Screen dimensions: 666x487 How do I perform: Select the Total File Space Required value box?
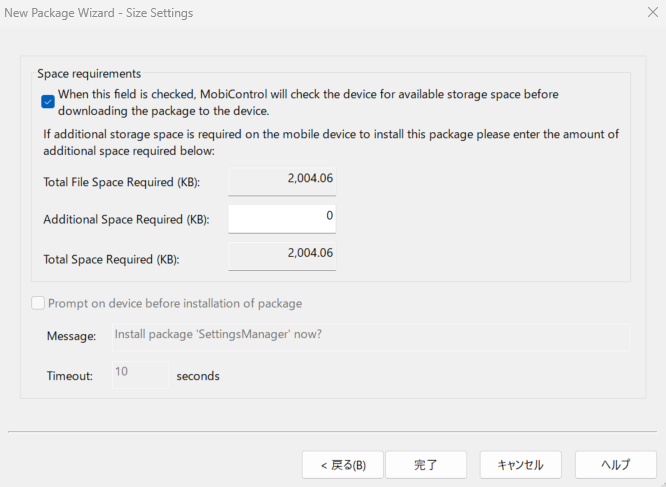pyautogui.click(x=282, y=181)
